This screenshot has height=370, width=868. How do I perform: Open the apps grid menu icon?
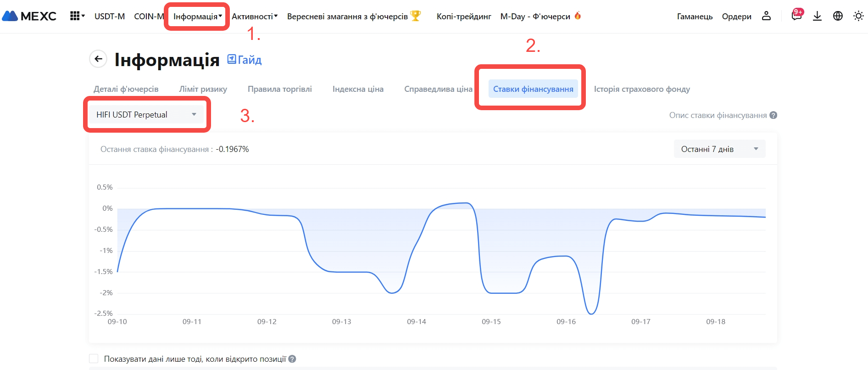(75, 16)
